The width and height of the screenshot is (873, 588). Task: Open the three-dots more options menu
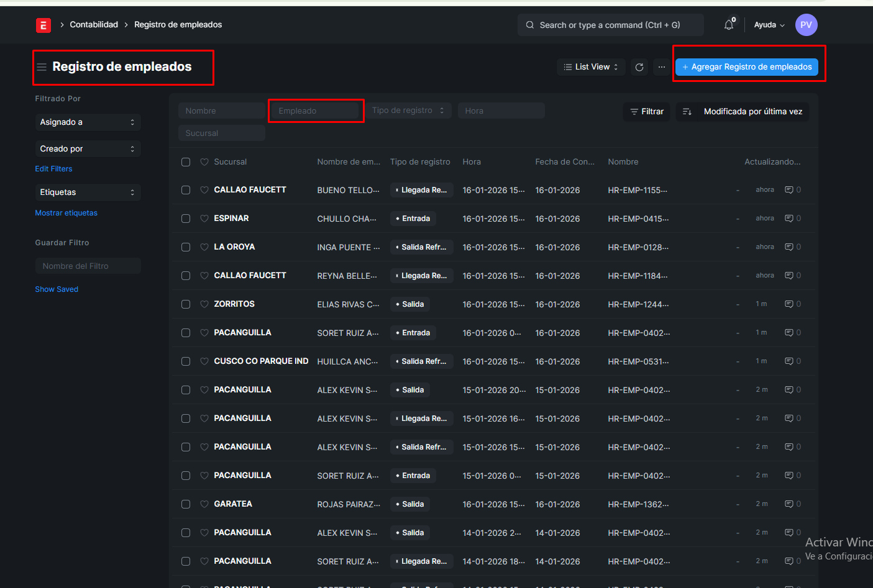point(662,67)
